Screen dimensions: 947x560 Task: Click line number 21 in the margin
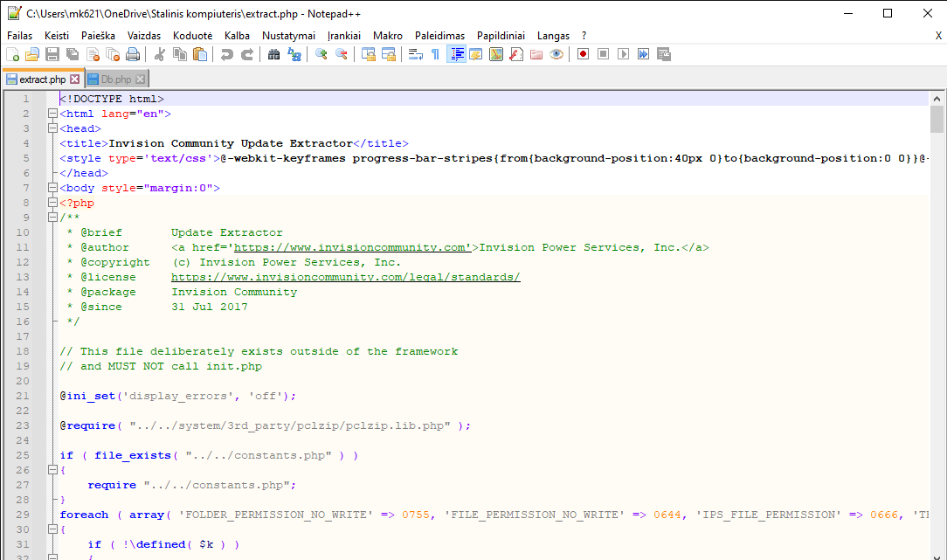[24, 396]
